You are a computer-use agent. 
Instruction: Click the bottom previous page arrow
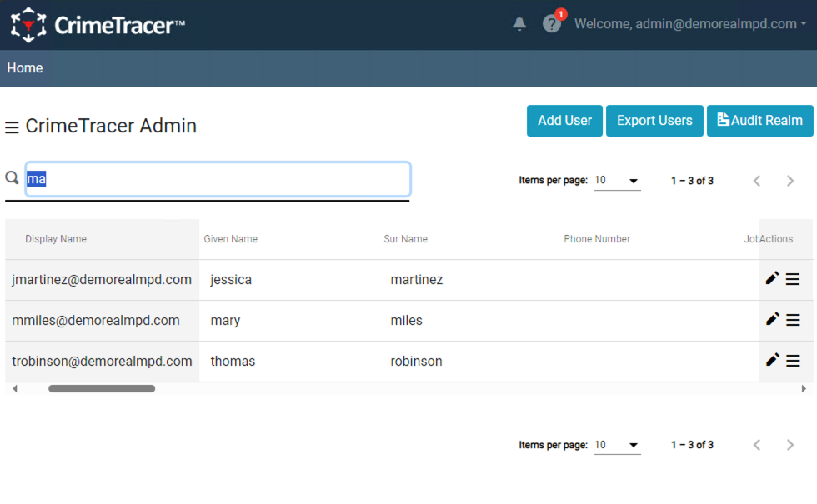pyautogui.click(x=757, y=445)
